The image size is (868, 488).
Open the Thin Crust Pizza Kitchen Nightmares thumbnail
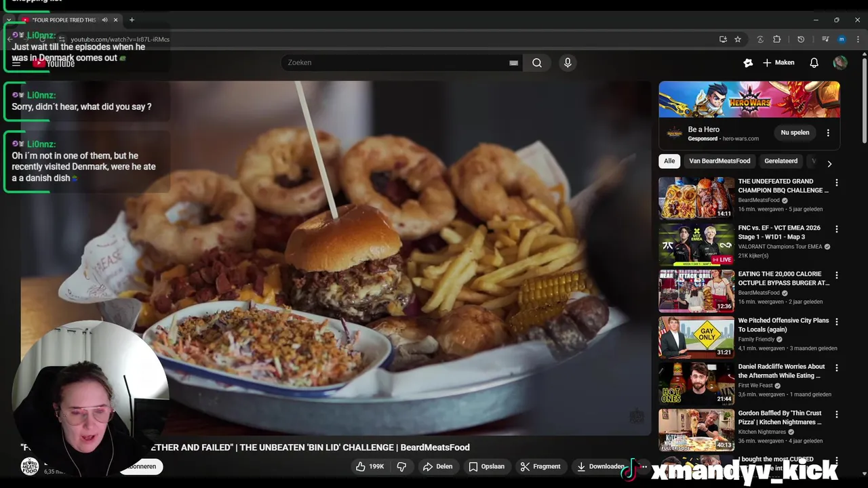696,430
